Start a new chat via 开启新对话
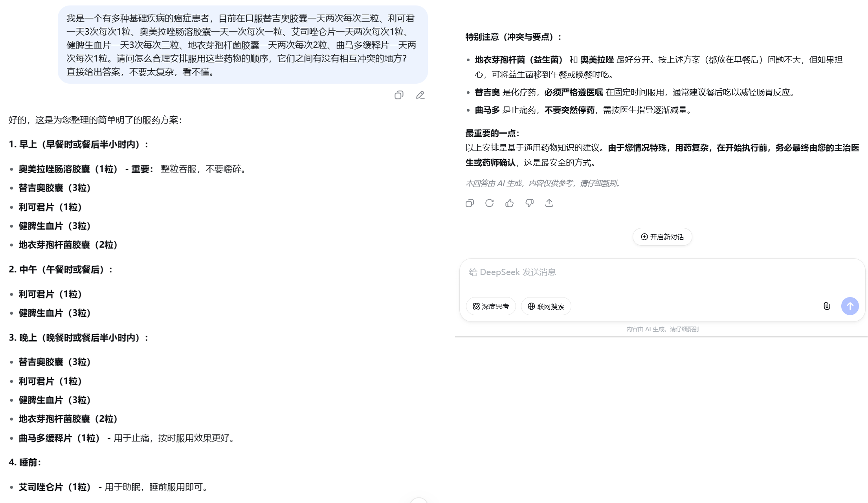Viewport: 868px width, 503px height. 662,237
